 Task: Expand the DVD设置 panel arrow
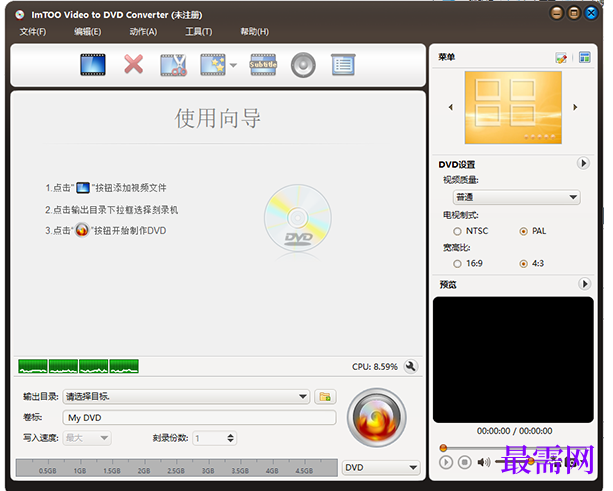[583, 163]
